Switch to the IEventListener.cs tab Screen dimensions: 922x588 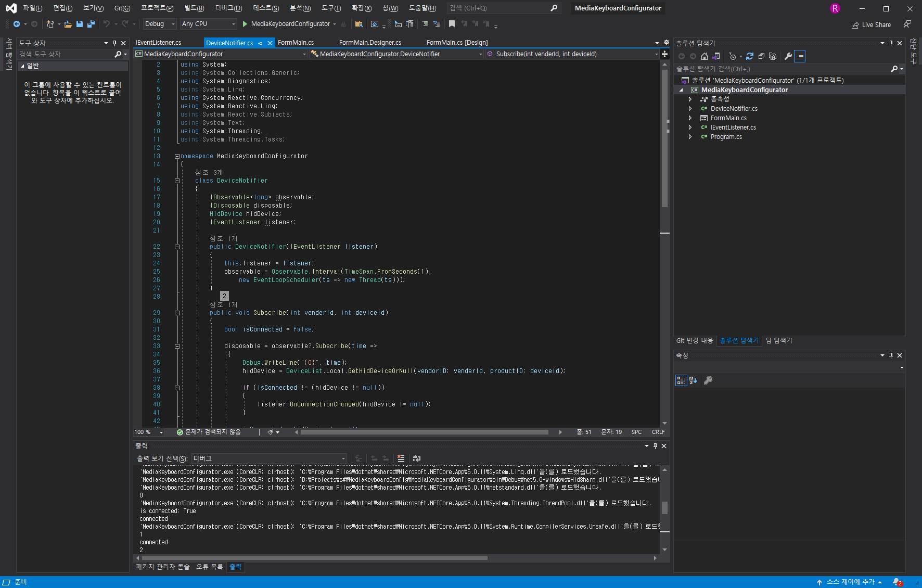[x=159, y=43]
